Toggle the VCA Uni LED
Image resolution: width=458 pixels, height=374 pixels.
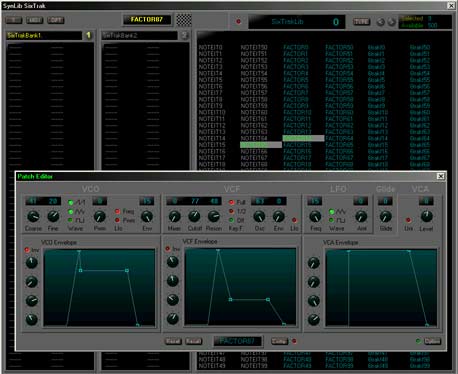(x=408, y=220)
